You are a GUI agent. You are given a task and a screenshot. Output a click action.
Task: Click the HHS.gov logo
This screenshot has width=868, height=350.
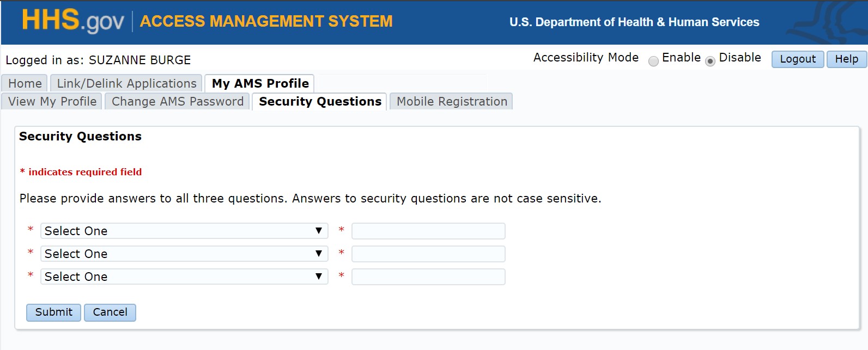click(73, 21)
